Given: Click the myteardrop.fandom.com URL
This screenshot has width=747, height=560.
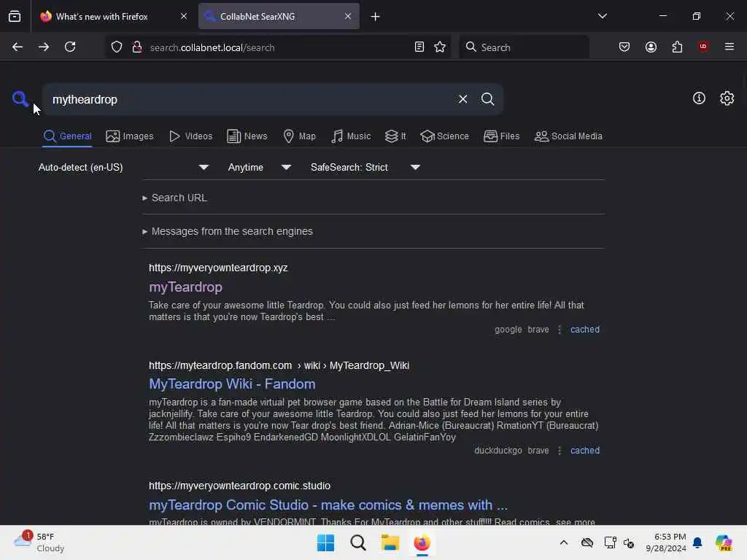Looking at the screenshot, I should tap(220, 365).
